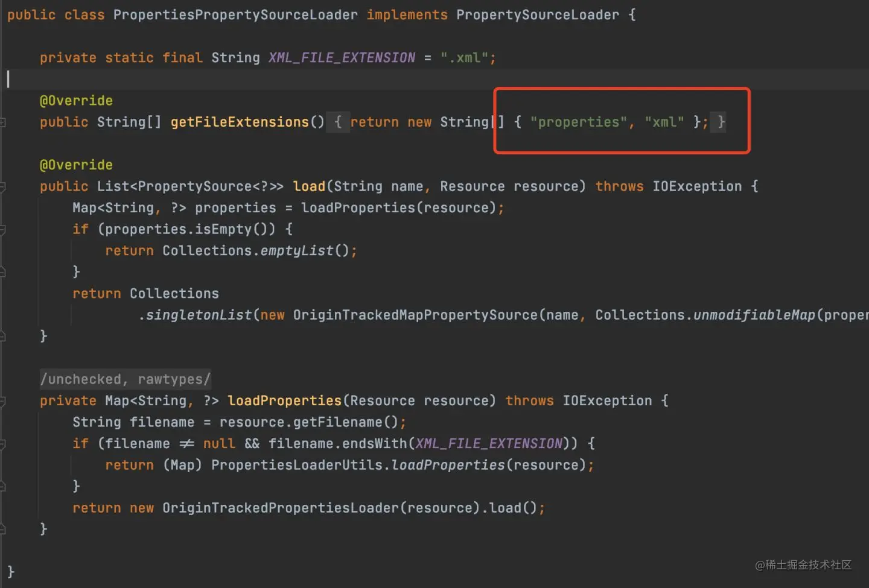869x588 pixels.
Task: Expand the folded opening brace after getFileExtensions()
Action: [x=338, y=122]
